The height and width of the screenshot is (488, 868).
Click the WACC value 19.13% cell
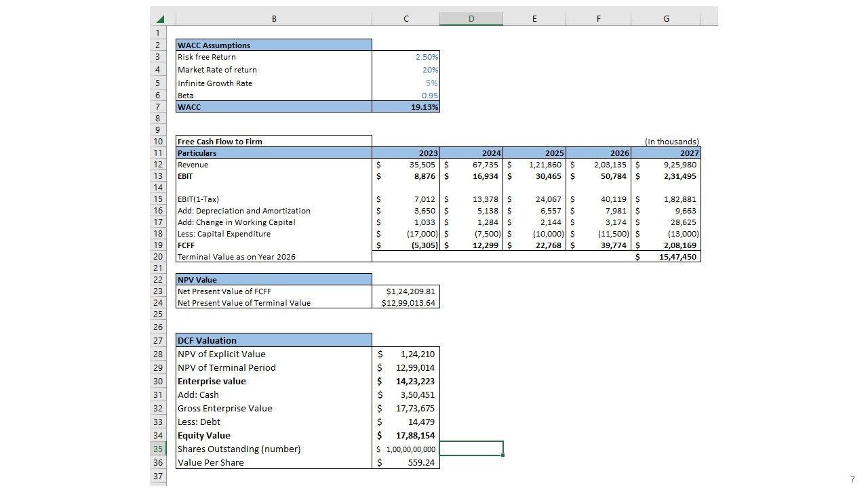(406, 107)
